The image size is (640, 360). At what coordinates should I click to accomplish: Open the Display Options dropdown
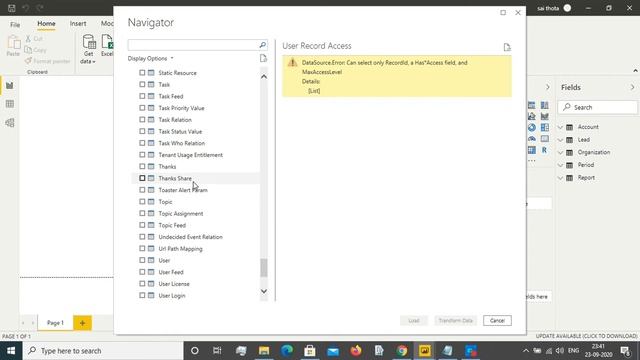point(151,58)
